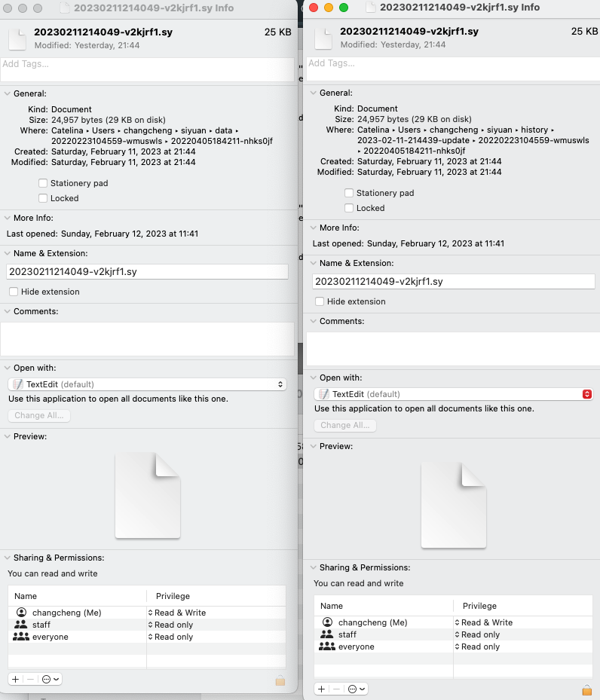The image size is (600, 700).
Task: Click the file icon in left Info window header
Action: tap(17, 39)
